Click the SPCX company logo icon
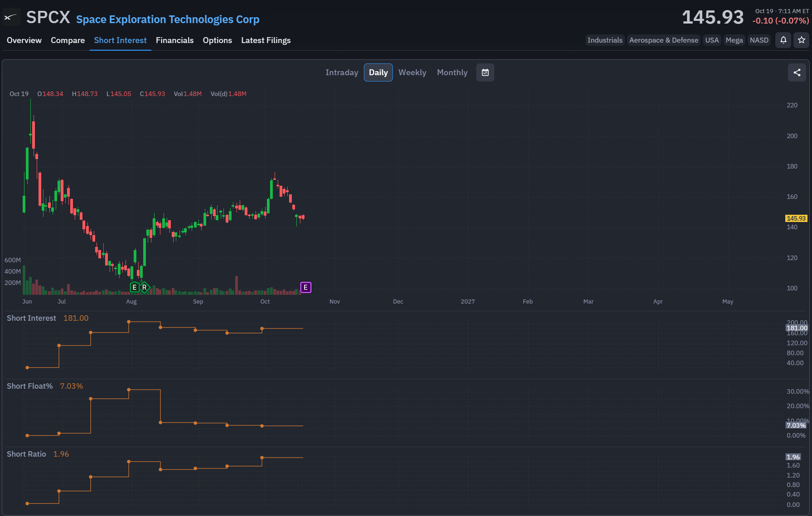Screen dimensions: 812x516 click(x=10, y=17)
